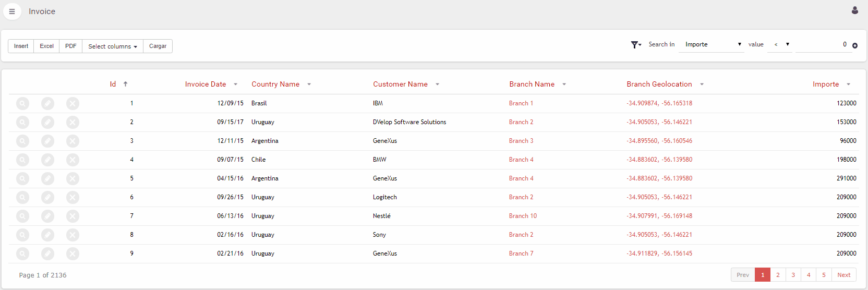Open geolocation -34.907991, -56.169148
868x290 pixels.
tap(659, 216)
